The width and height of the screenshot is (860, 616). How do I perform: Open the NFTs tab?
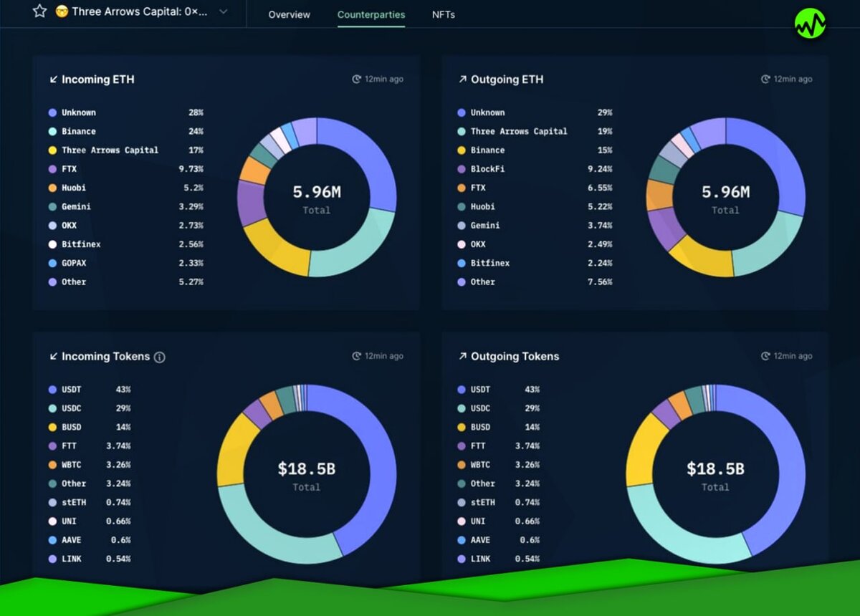click(444, 14)
